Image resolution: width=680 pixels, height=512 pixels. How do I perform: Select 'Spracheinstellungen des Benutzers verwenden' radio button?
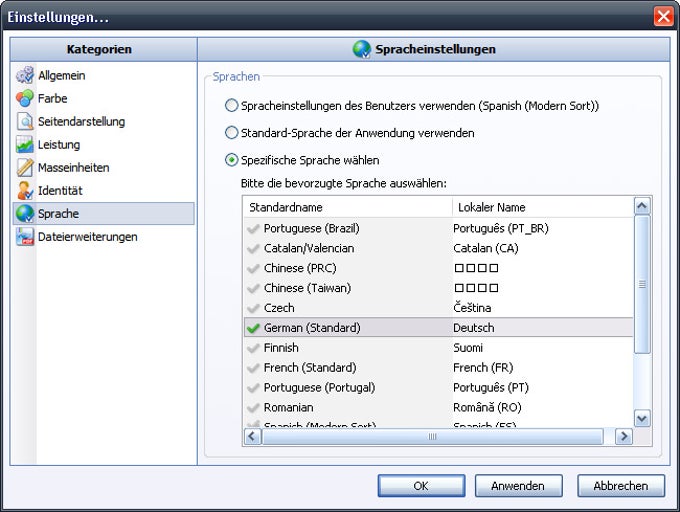point(232,105)
